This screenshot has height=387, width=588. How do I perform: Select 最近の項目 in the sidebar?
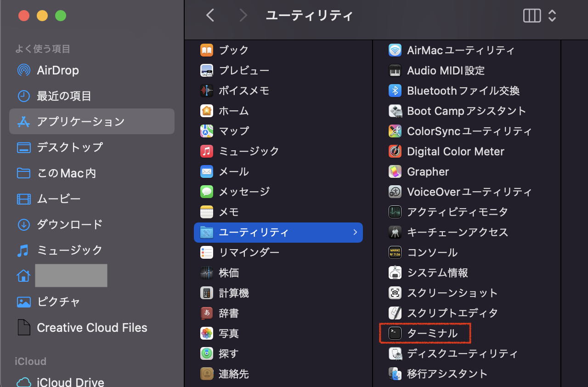(x=92, y=96)
